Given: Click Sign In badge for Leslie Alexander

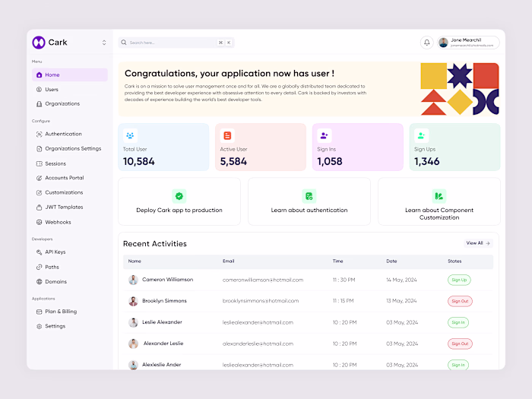Looking at the screenshot, I should click(458, 322).
